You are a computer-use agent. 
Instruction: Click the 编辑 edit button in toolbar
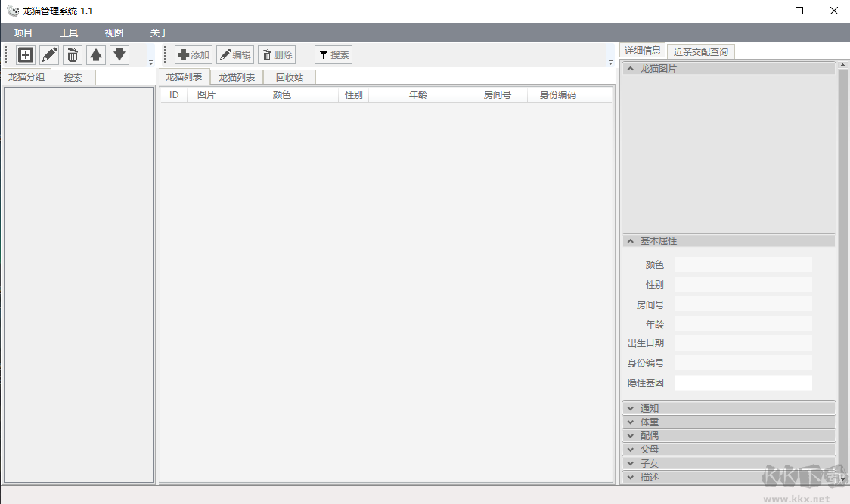[x=235, y=55]
